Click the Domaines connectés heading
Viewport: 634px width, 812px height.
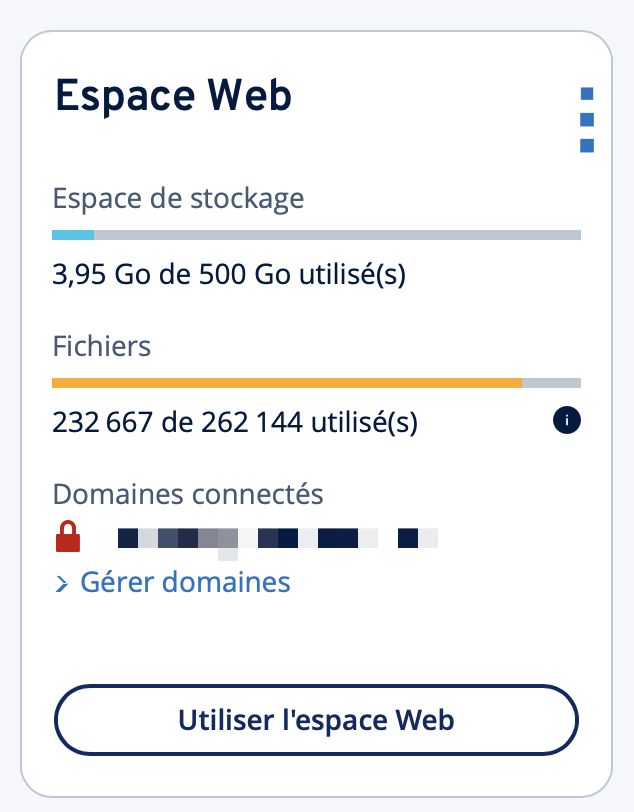click(x=188, y=494)
